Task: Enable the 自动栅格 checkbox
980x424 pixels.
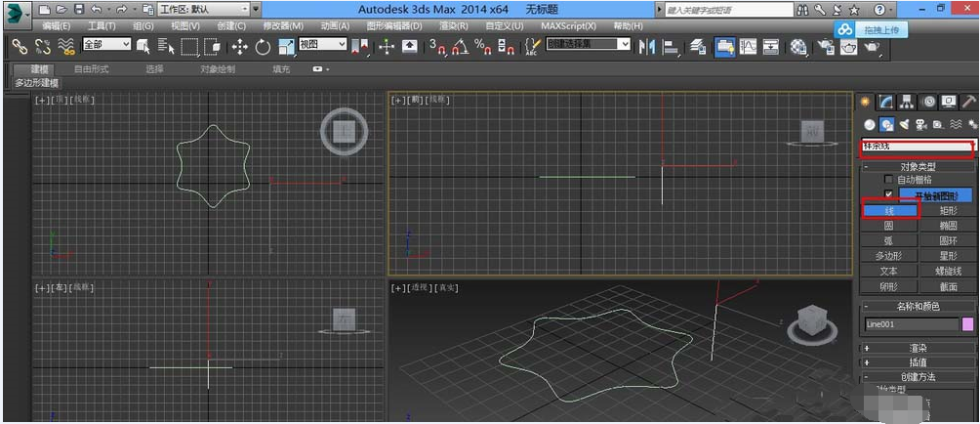Action: [887, 180]
